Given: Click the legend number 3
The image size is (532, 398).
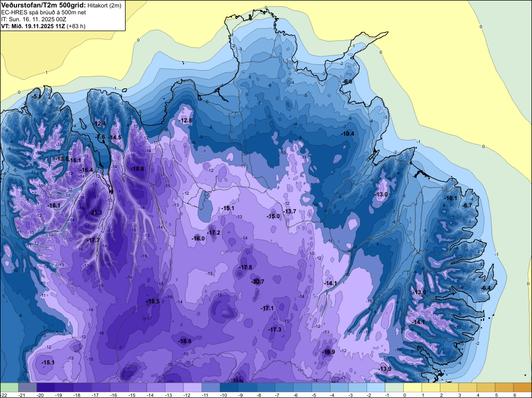Looking at the screenshot, I should [x=460, y=395].
